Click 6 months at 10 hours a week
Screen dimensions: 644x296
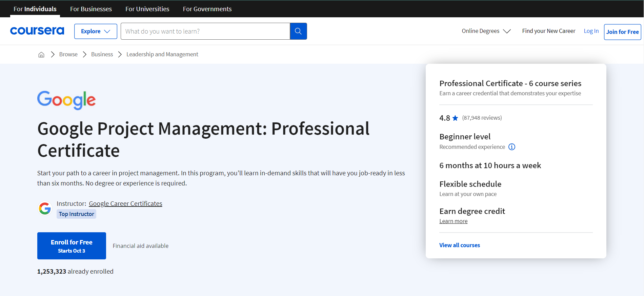click(x=490, y=165)
